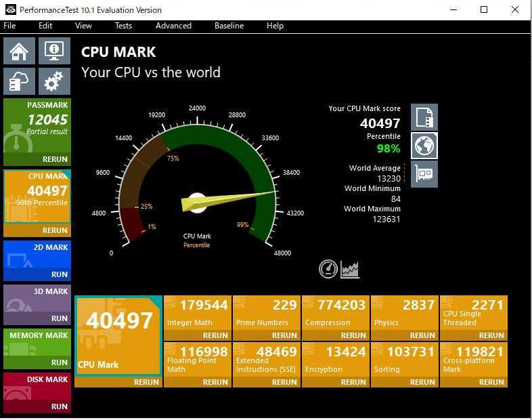Screen dimensions: 532x420
Task: Select the Memory Mark tile
Action: pos(37,343)
